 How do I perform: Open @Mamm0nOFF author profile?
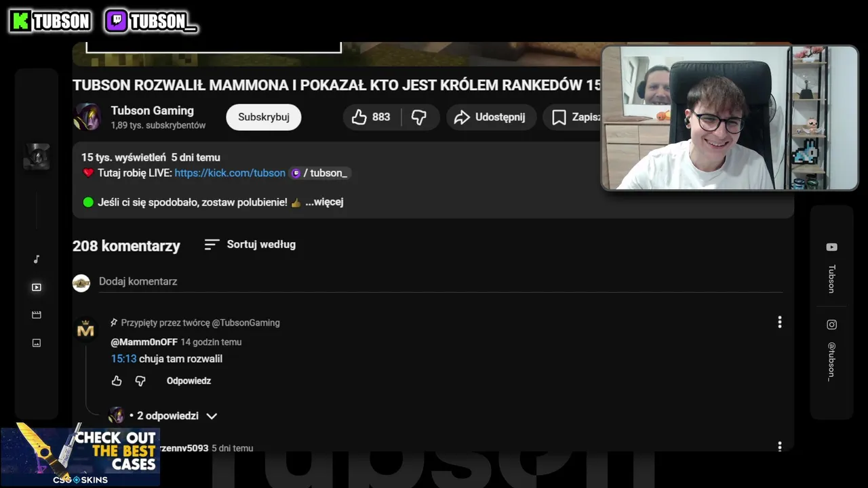(144, 342)
